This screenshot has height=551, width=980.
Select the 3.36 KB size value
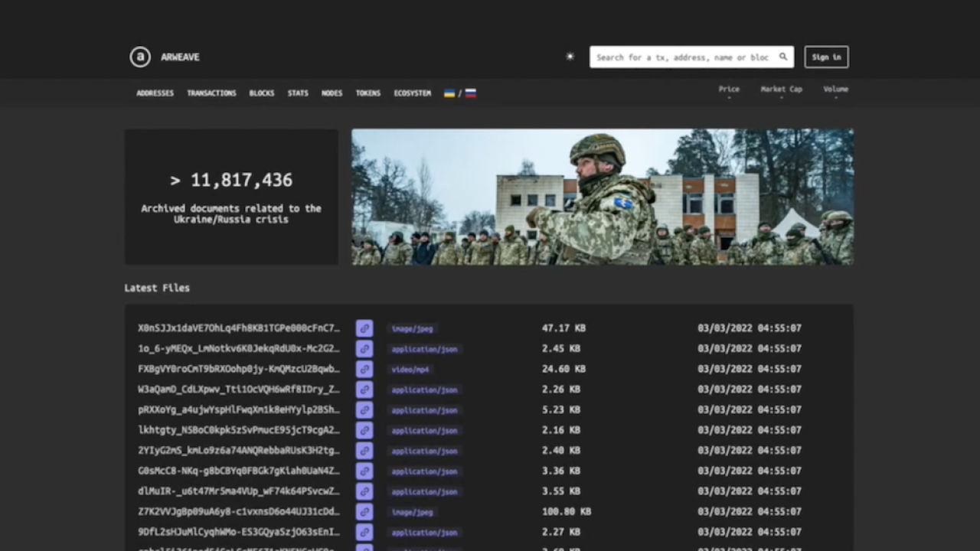pos(561,471)
